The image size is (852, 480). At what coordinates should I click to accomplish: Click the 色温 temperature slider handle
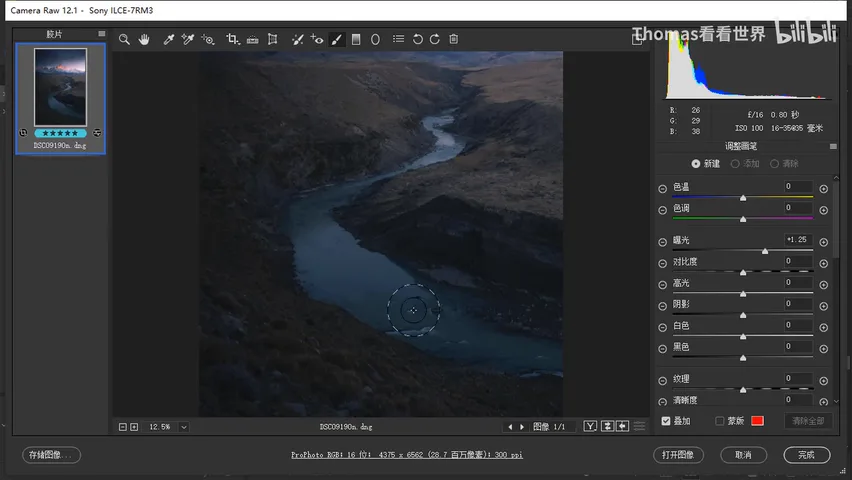[743, 198]
